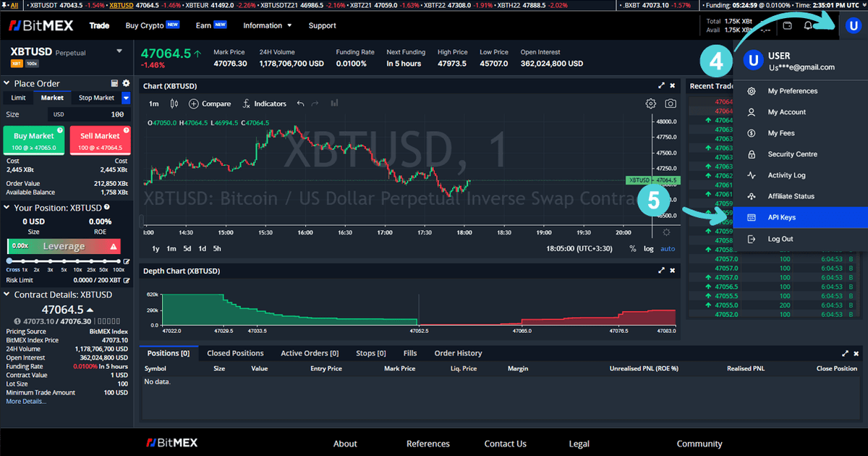
Task: Toggle percent scale on the chart
Action: pos(633,248)
